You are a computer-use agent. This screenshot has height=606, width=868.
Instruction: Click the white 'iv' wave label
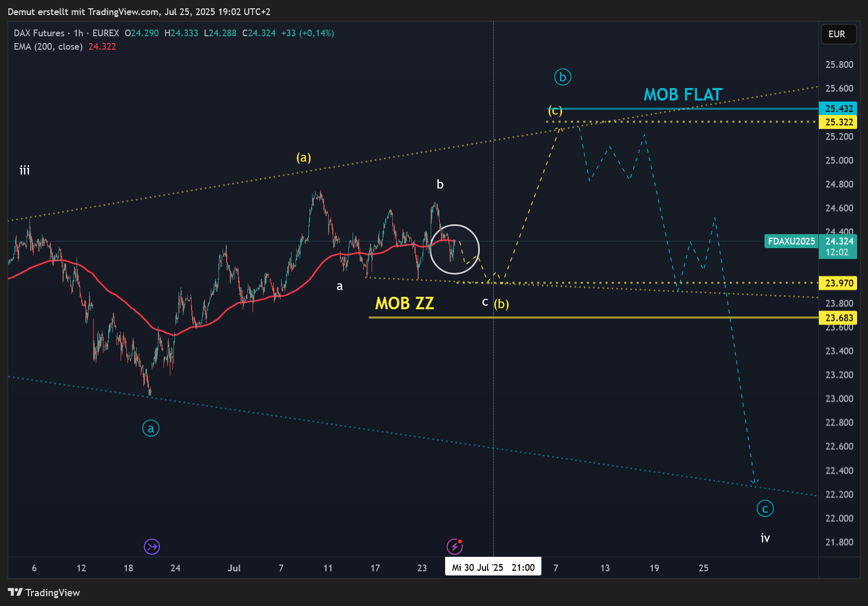[765, 538]
